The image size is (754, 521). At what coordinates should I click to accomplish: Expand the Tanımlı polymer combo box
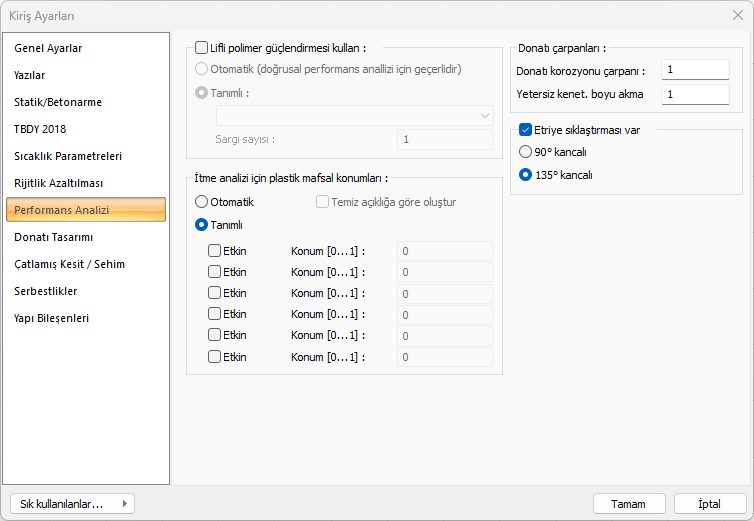click(x=355, y=116)
